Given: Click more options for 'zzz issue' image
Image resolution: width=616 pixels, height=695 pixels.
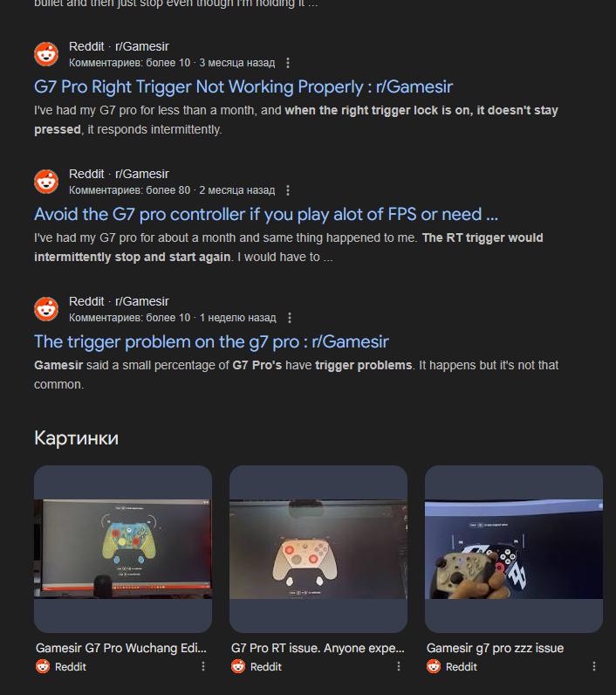Looking at the screenshot, I should pyautogui.click(x=594, y=667).
